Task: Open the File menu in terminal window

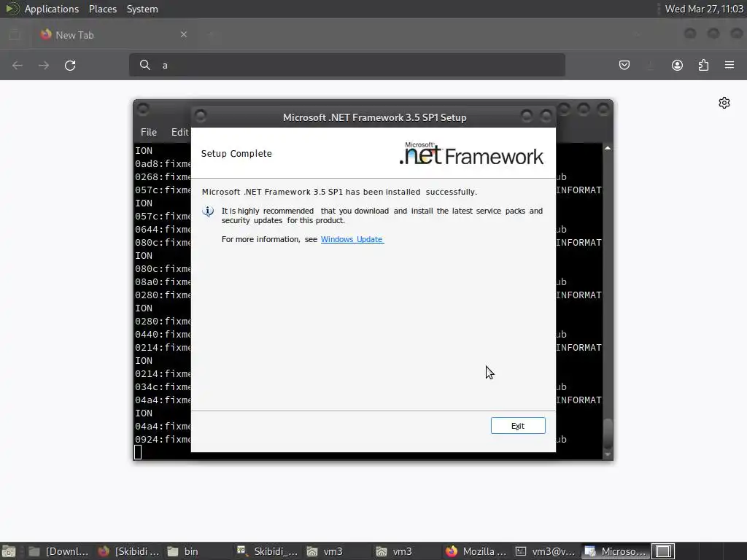Action: (x=149, y=132)
